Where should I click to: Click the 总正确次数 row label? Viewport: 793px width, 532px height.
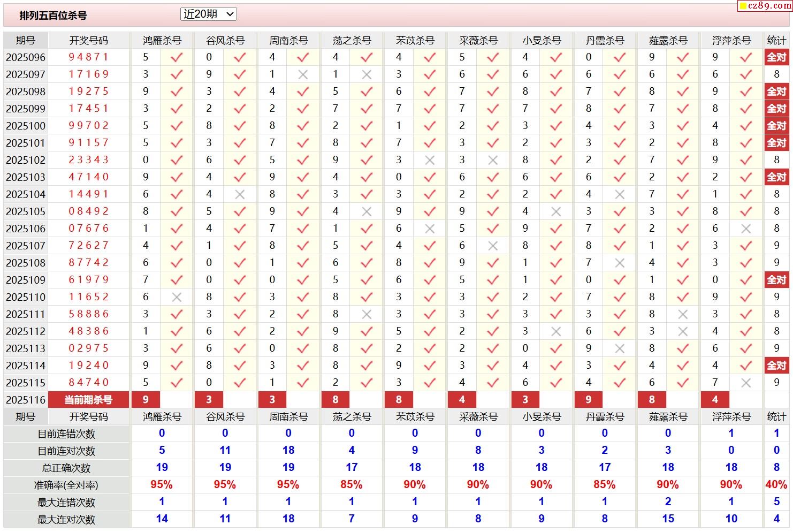point(66,468)
